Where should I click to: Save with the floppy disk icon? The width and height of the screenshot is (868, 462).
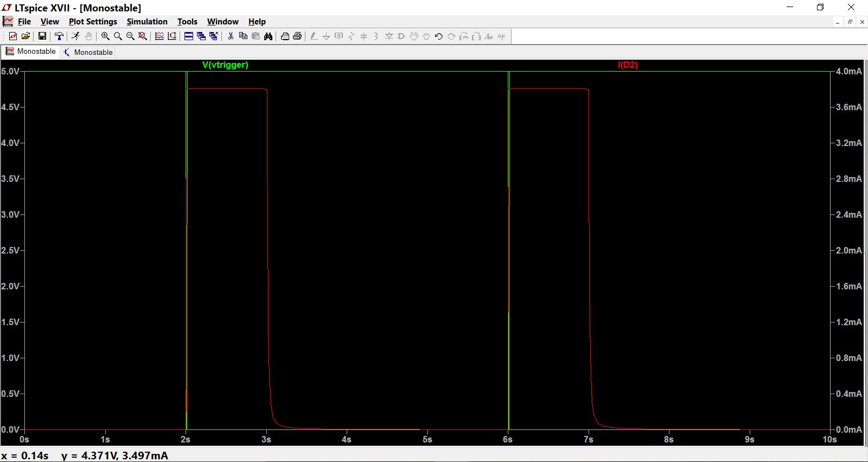coord(42,36)
